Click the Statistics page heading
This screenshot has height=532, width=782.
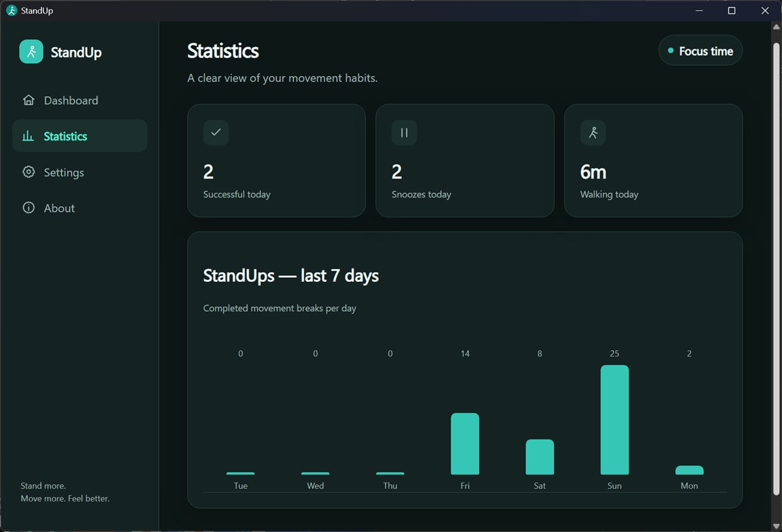point(223,51)
